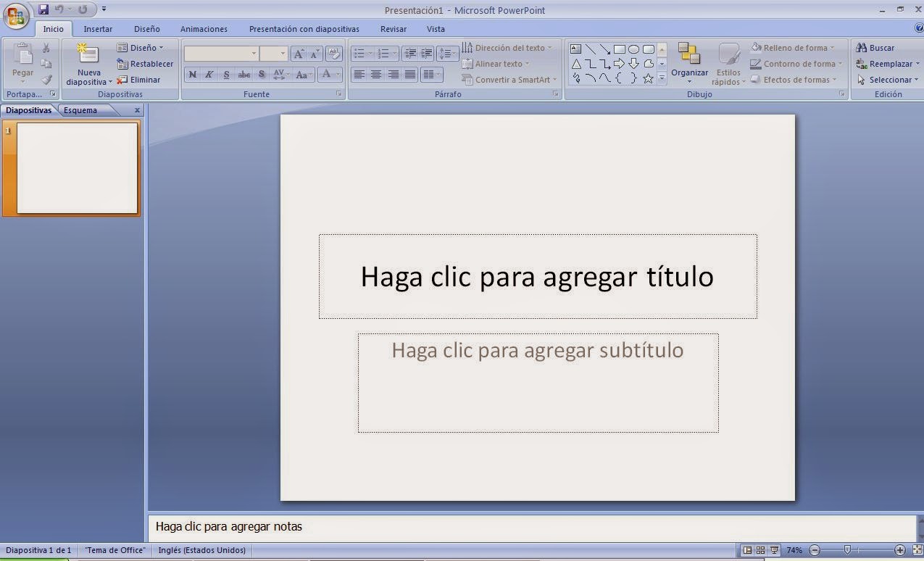924x561 pixels.
Task: Open the font size dropdown
Action: [x=283, y=53]
